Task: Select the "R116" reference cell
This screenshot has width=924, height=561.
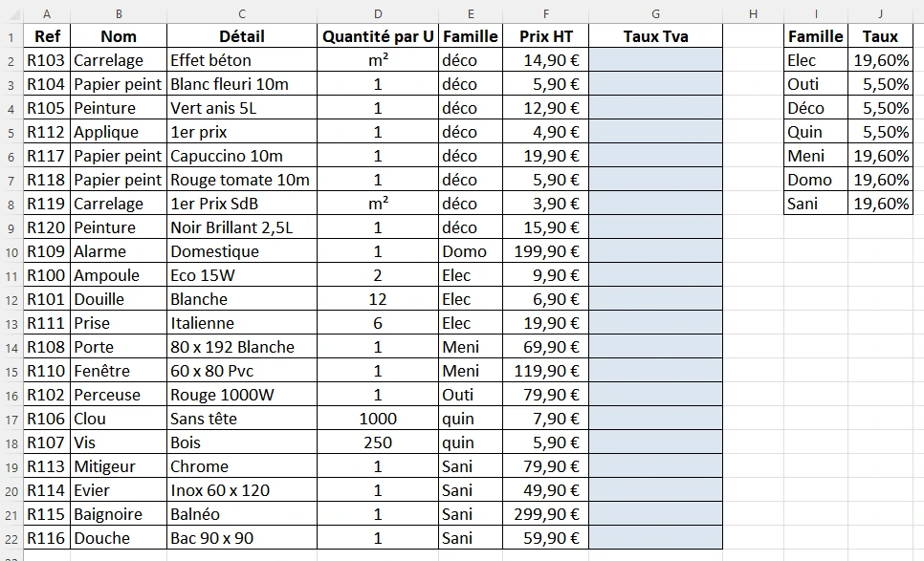Action: point(46,538)
